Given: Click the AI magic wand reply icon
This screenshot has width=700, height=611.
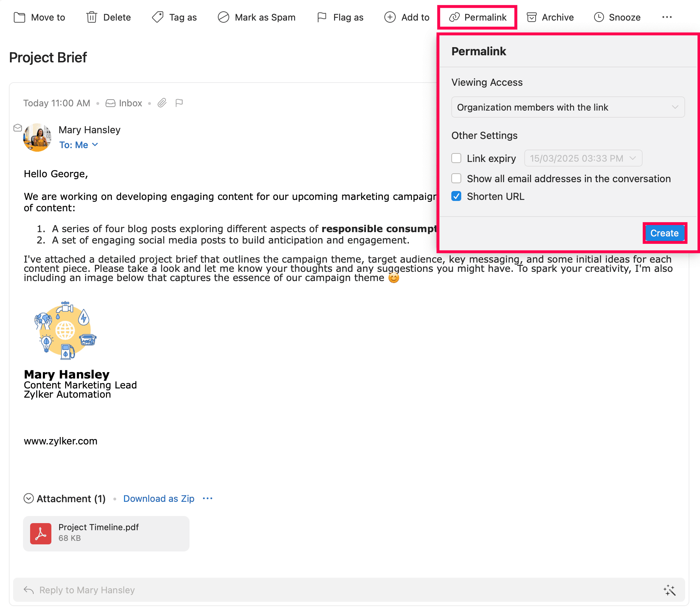Looking at the screenshot, I should click(x=669, y=590).
